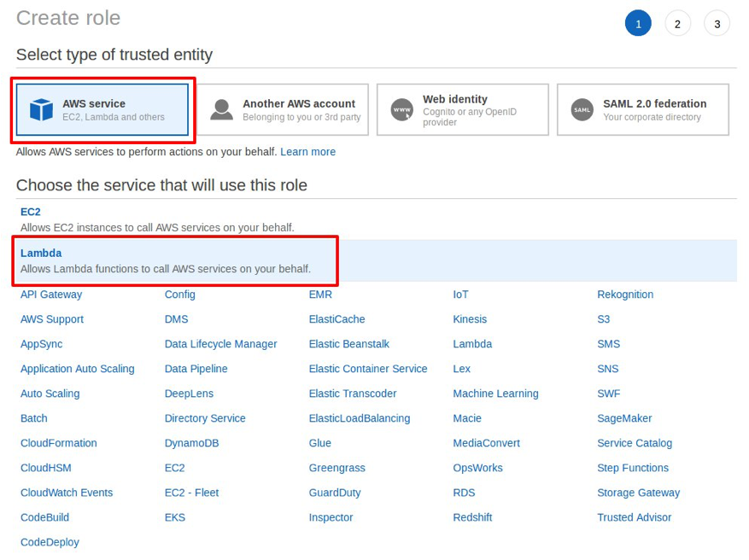Select OpsWorks service
Image resolution: width=749 pixels, height=560 pixels.
(477, 468)
